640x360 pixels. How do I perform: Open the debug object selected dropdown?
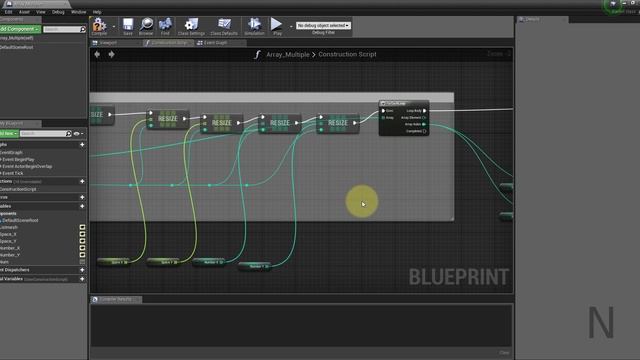click(323, 25)
